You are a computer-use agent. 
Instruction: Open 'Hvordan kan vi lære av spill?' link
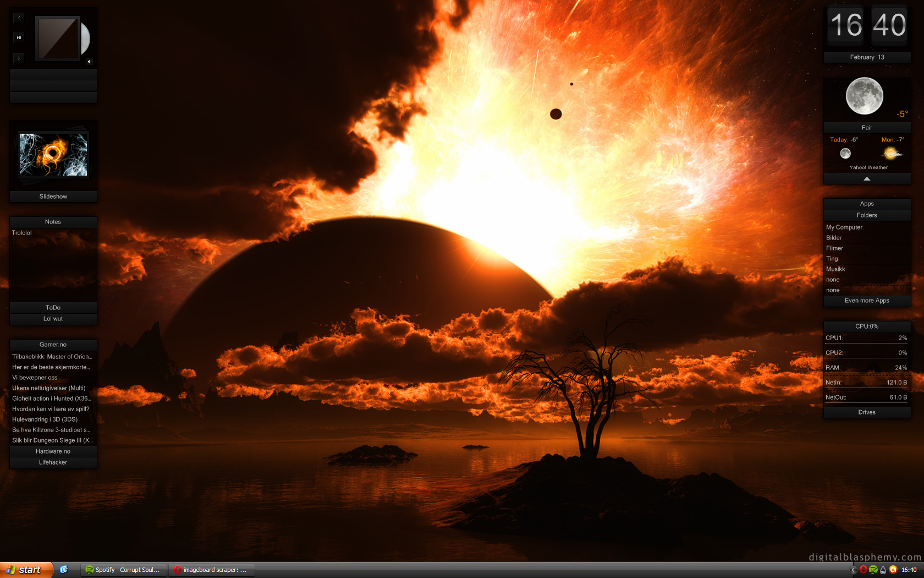[51, 409]
